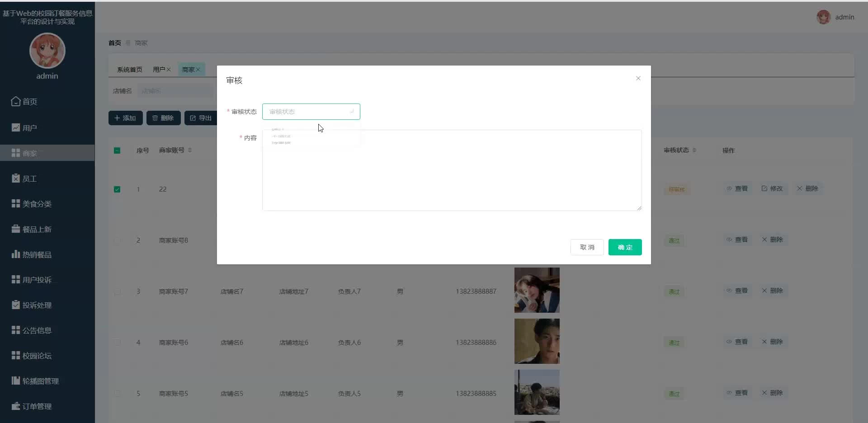Click the 轮播图管理 sidebar icon
The width and height of the screenshot is (868, 423).
click(16, 381)
